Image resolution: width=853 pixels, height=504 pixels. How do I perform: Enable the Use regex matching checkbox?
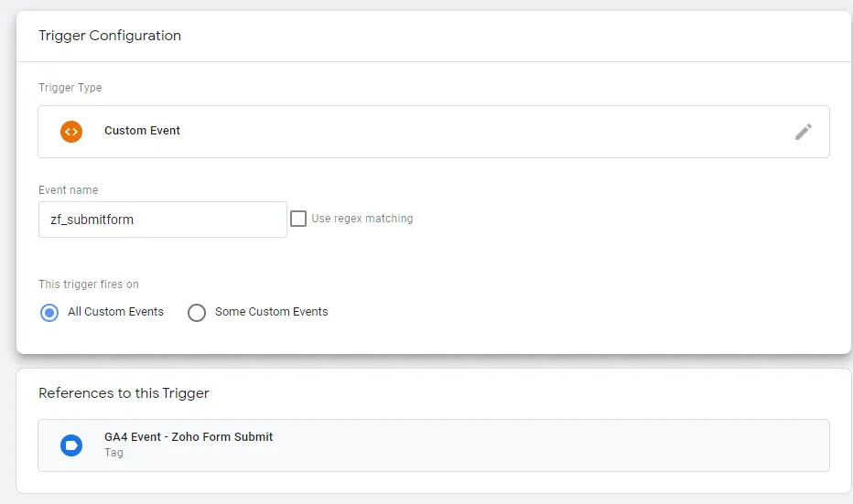click(298, 219)
